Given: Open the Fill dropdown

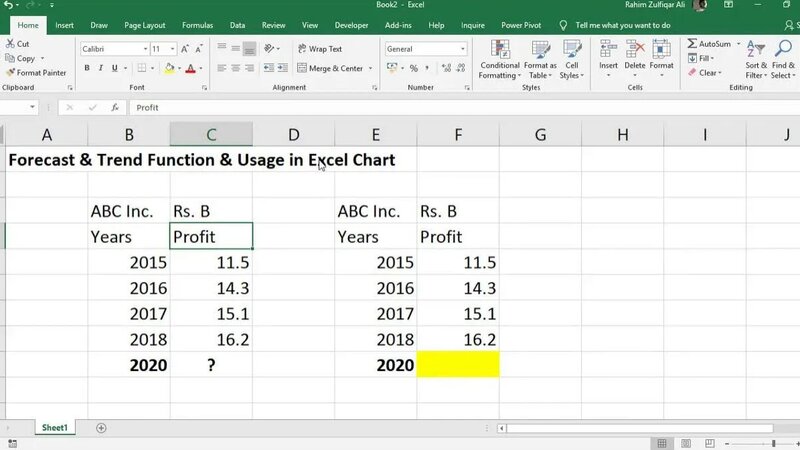Looking at the screenshot, I should pos(701,58).
